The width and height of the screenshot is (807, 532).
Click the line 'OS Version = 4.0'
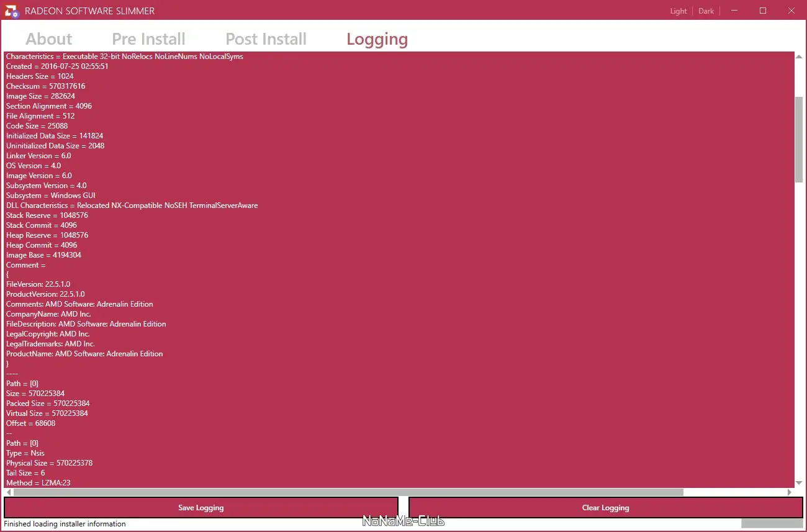coord(34,166)
